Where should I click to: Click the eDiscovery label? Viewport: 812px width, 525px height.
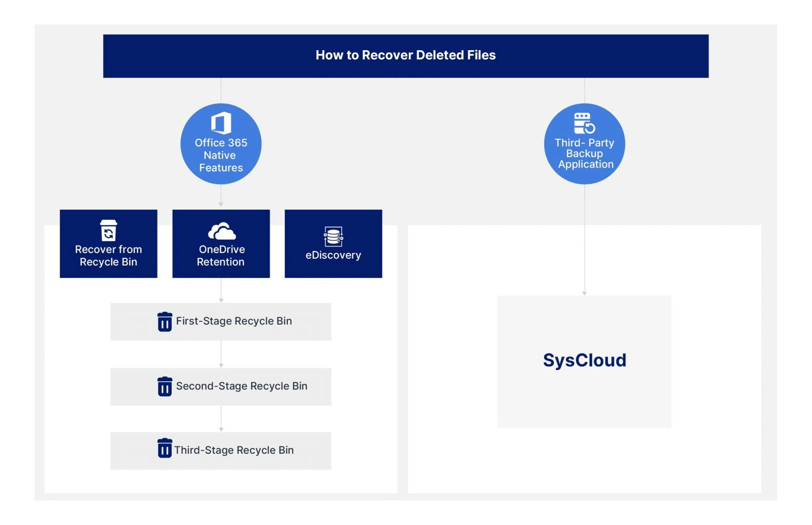(x=333, y=255)
